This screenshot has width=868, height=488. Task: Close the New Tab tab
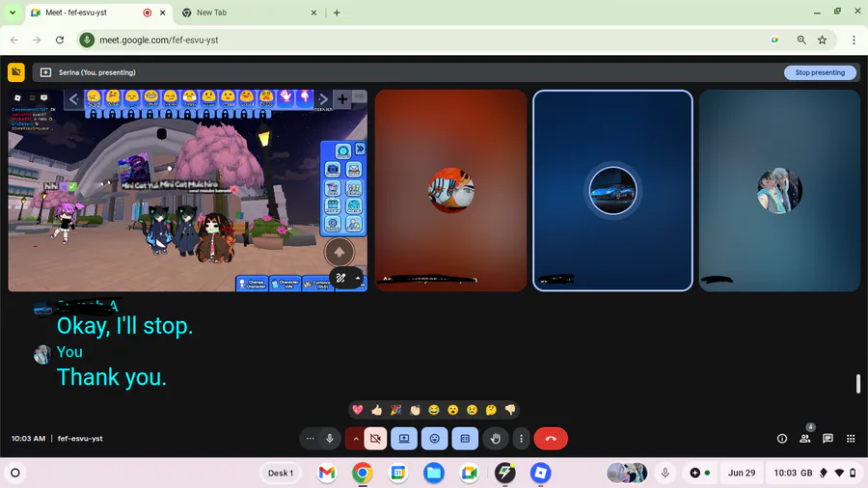point(313,13)
